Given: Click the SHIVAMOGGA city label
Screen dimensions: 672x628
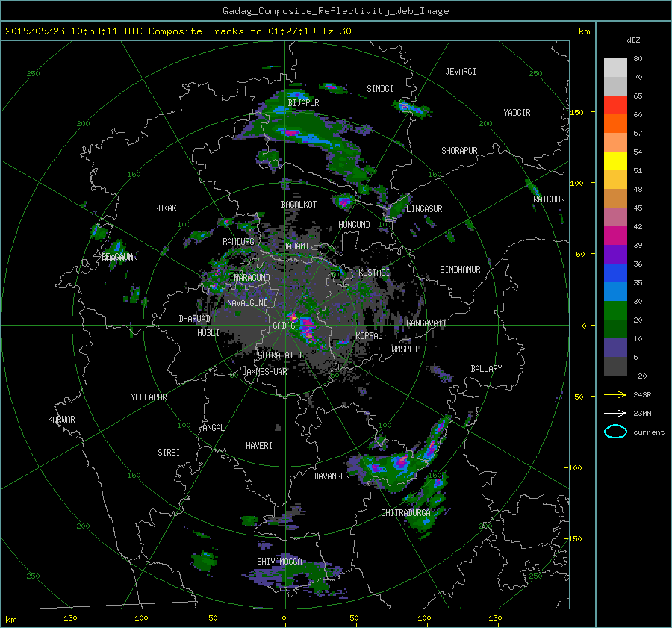Looking at the screenshot, I should 279,562.
